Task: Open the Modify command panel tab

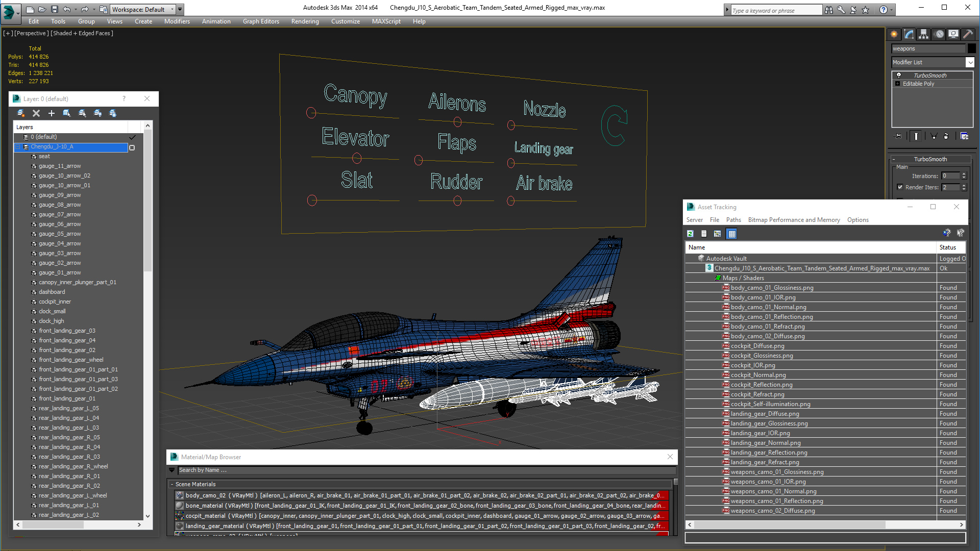Action: point(909,34)
